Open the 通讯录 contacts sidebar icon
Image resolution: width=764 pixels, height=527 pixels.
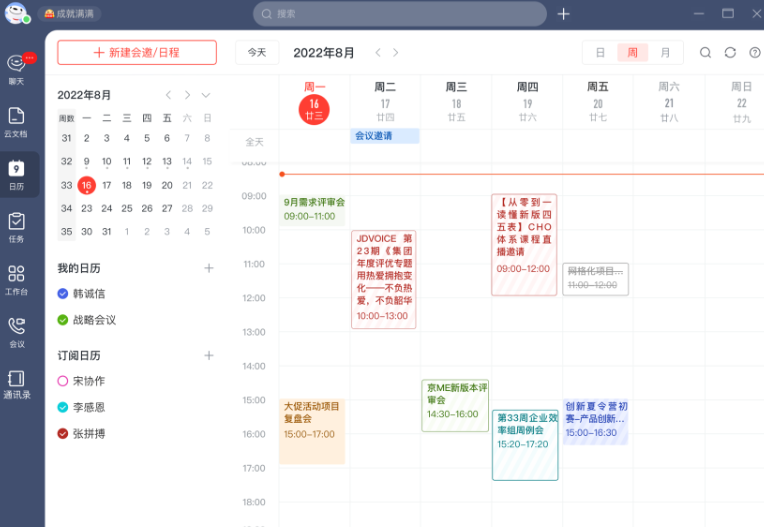(x=16, y=384)
